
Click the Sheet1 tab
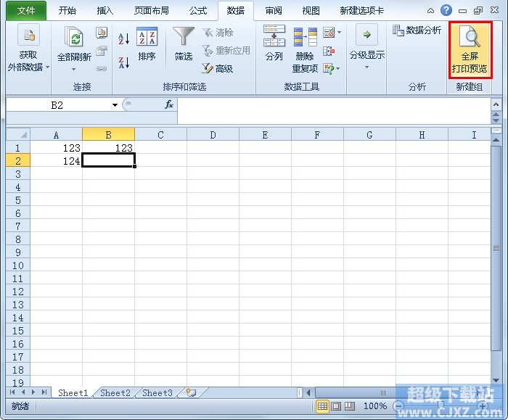coord(73,393)
